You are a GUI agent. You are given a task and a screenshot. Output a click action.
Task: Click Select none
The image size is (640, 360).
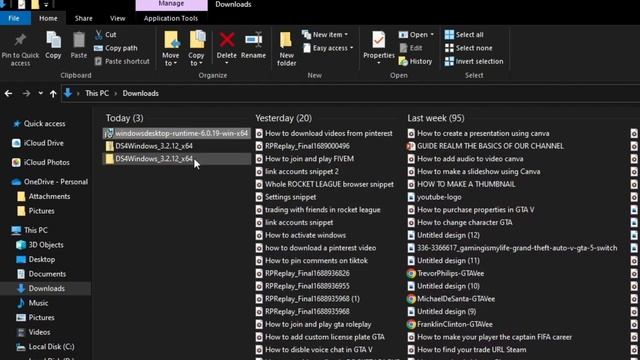click(469, 48)
